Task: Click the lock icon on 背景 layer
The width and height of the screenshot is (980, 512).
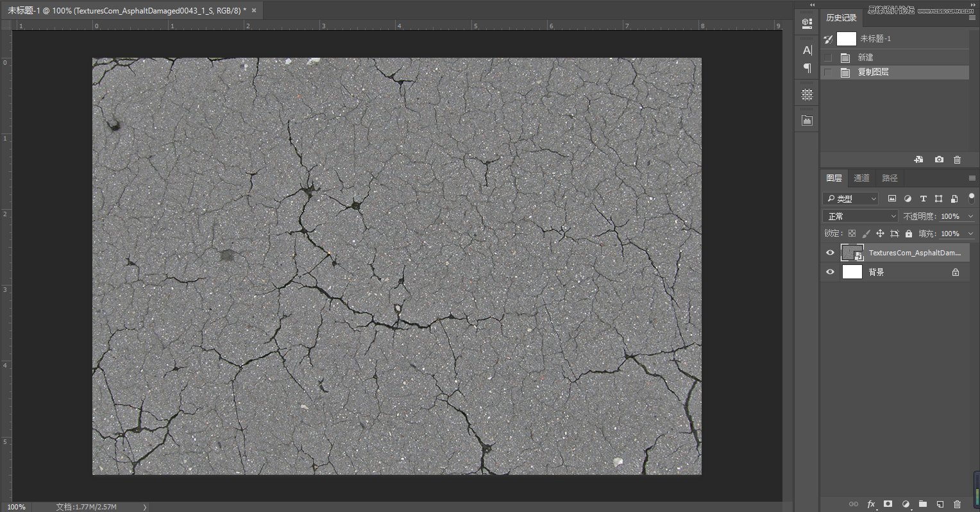Action: pos(956,272)
